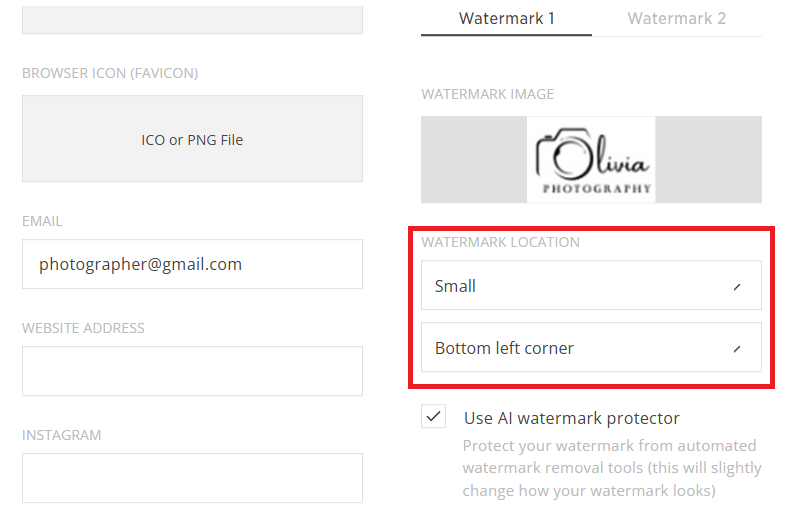Image resolution: width=789 pixels, height=511 pixels.
Task: Click the grey area right of watermark image
Action: click(708, 160)
